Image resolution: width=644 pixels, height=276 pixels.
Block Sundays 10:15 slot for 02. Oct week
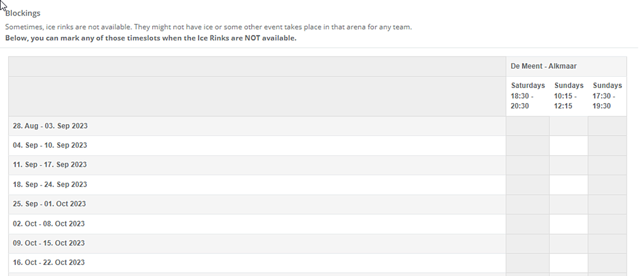click(x=568, y=224)
